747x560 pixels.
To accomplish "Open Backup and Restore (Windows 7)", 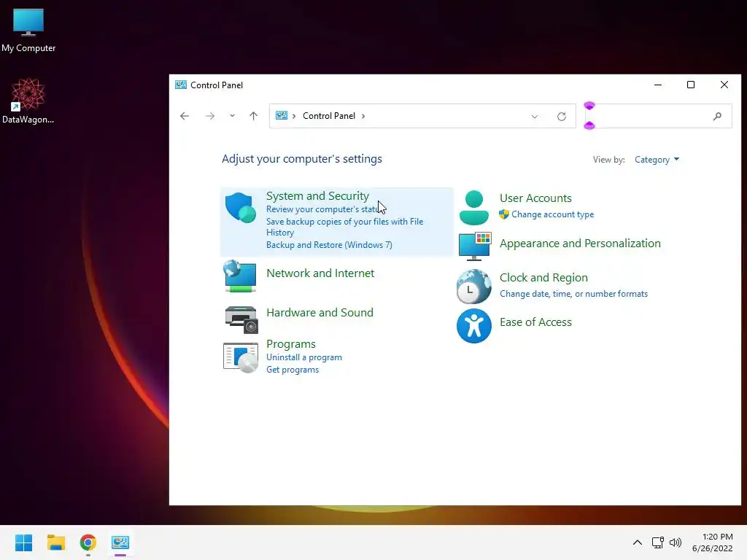I will 329,245.
